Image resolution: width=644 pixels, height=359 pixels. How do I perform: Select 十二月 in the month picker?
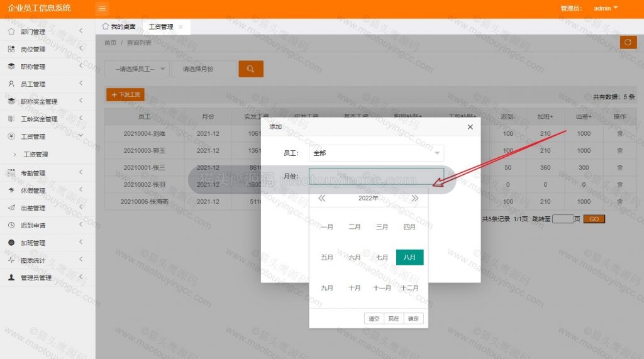click(x=409, y=288)
